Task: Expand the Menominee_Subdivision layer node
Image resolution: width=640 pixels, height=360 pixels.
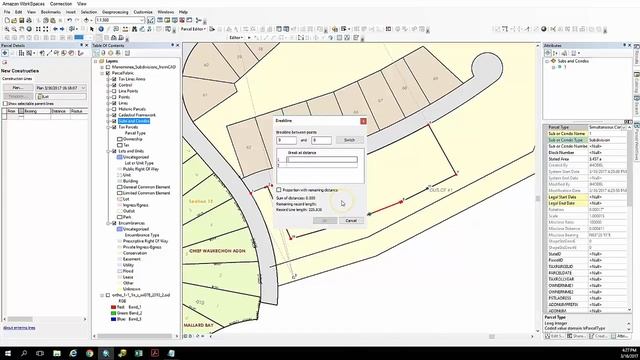Action: click(x=102, y=67)
